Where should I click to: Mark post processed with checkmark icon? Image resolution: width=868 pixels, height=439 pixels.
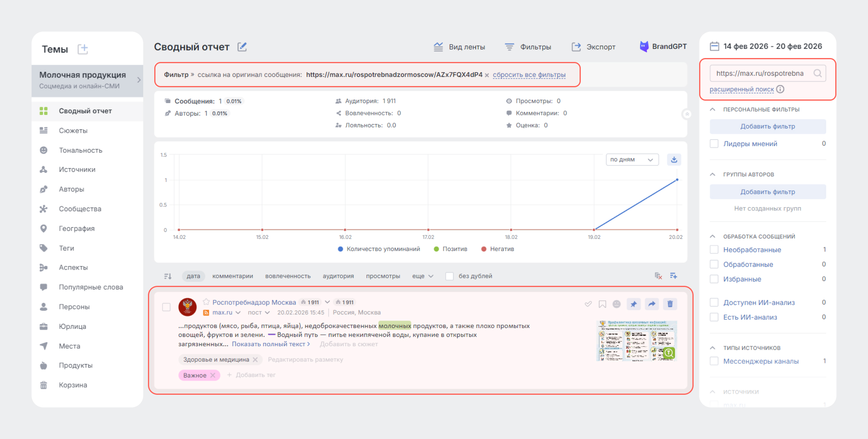pos(588,304)
